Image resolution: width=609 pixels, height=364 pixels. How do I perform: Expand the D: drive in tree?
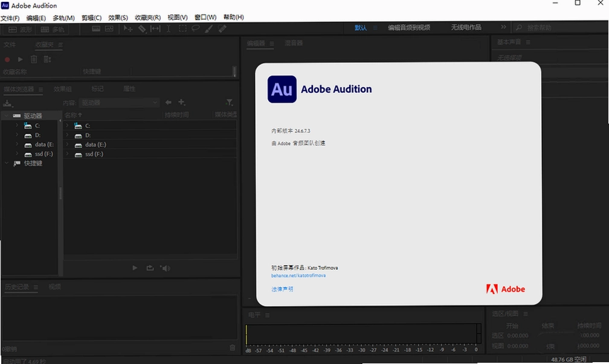pos(17,135)
